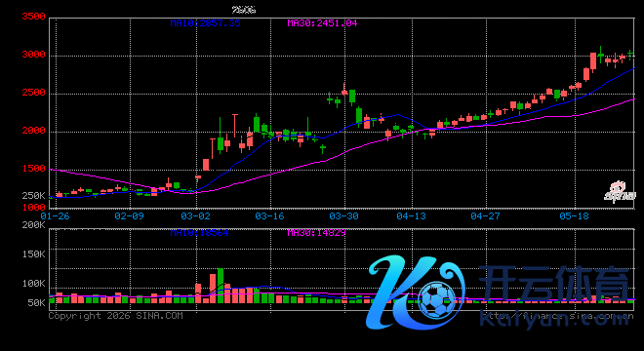644x351 pixels.
Task: Click the Copyright 2026 SINA.COM text
Action: (x=116, y=316)
